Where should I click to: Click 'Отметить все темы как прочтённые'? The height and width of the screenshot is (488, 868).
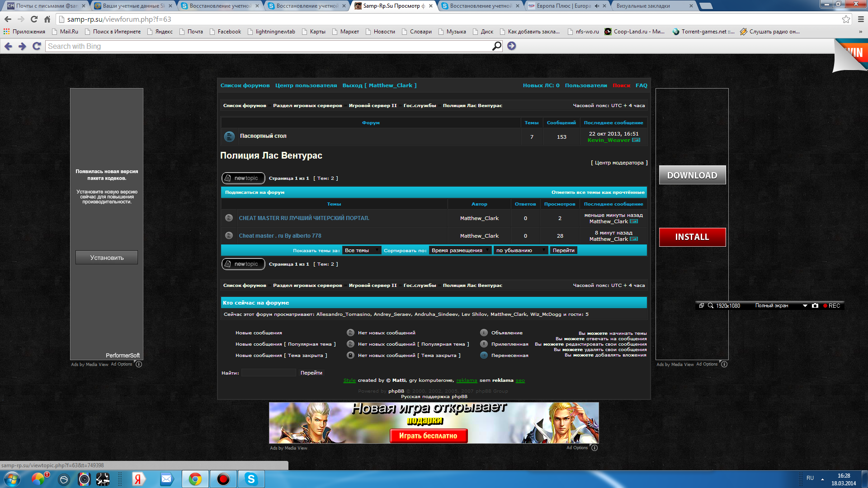pyautogui.click(x=598, y=192)
